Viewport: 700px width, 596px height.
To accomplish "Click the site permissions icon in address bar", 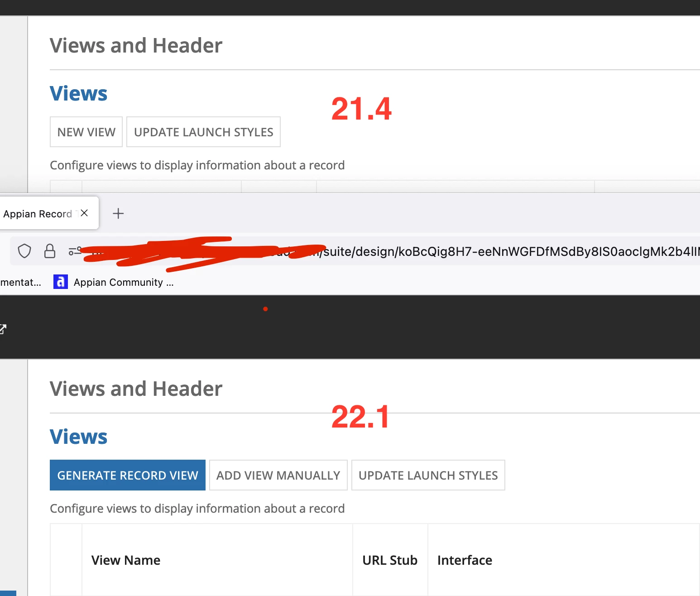I will tap(75, 251).
